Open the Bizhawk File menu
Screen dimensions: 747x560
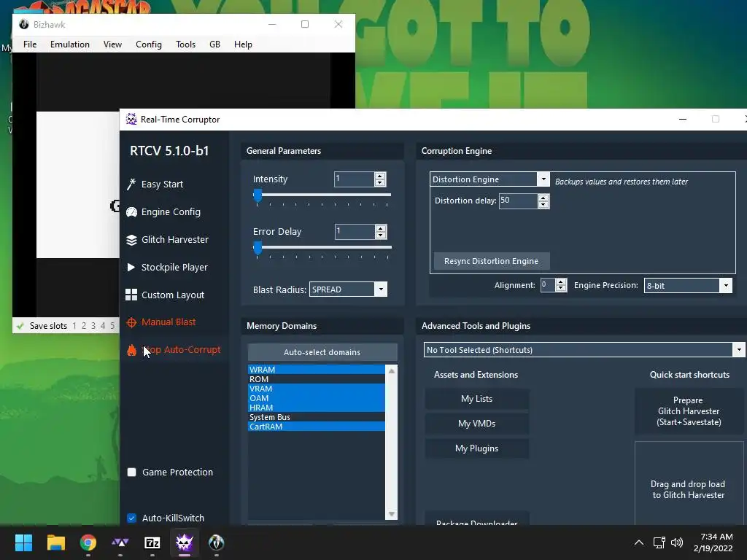pos(29,44)
